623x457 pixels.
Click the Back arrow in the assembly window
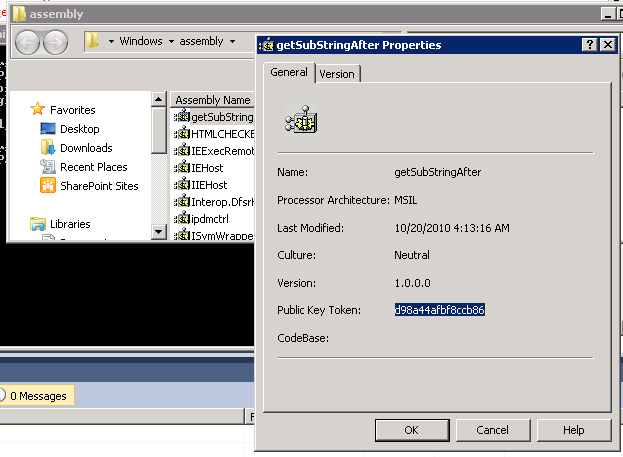(x=27, y=43)
